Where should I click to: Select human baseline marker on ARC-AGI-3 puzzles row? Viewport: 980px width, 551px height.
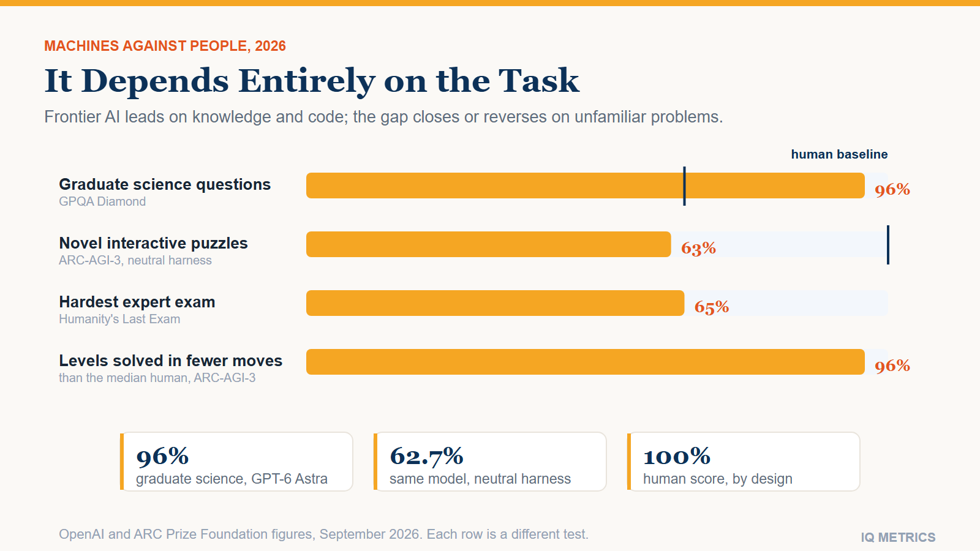[888, 245]
